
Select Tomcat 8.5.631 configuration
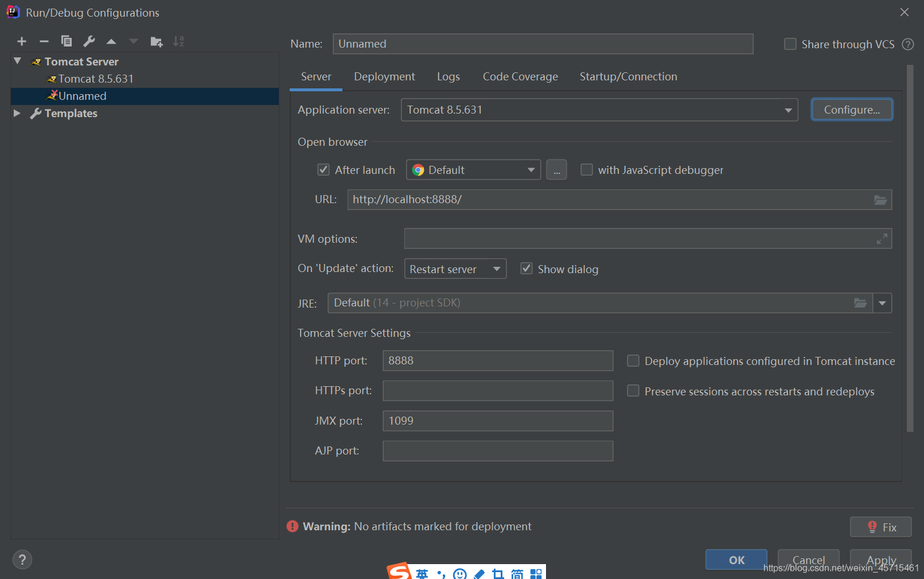[x=96, y=79]
